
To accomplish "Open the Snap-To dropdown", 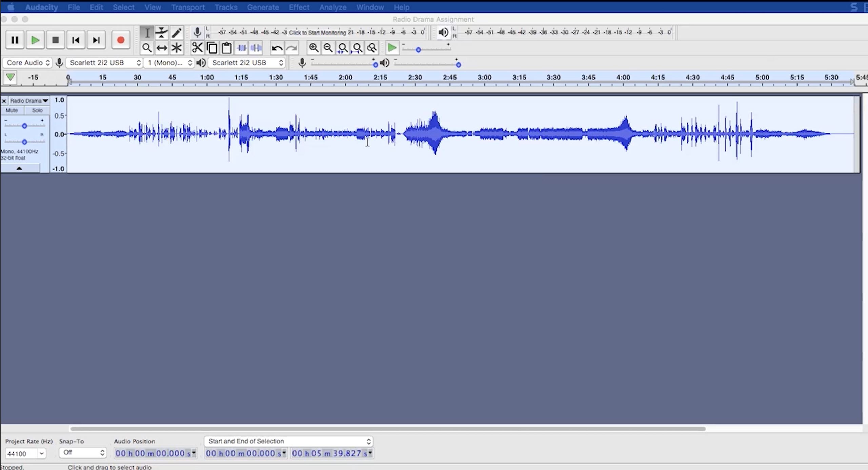I will pyautogui.click(x=83, y=453).
